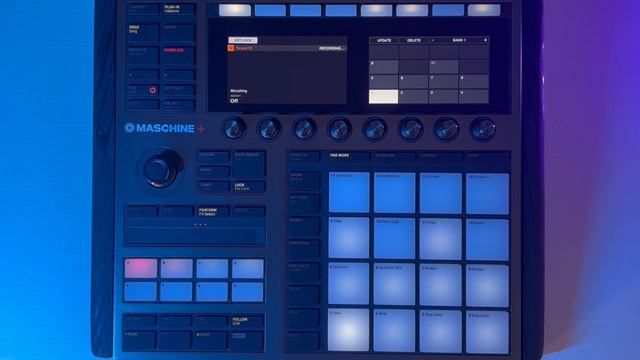The image size is (640, 360).
Task: Tap the Step Redo pad
Action: tap(487, 332)
